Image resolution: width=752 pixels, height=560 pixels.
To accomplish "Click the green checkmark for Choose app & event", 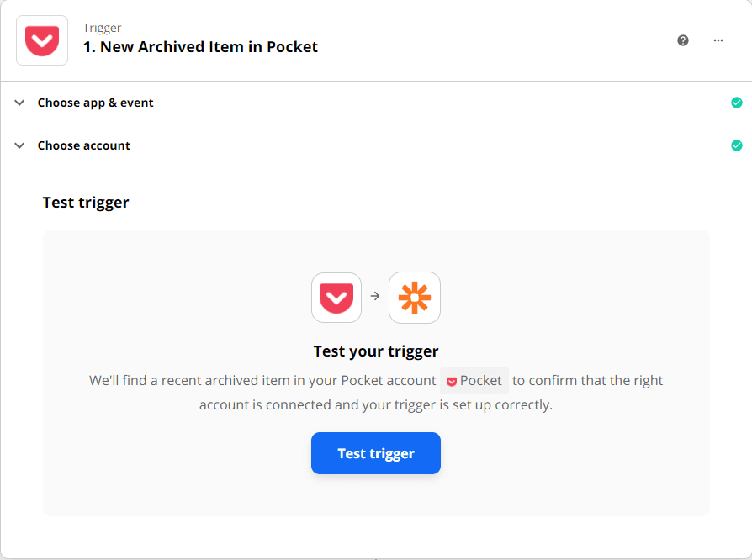I will point(737,103).
